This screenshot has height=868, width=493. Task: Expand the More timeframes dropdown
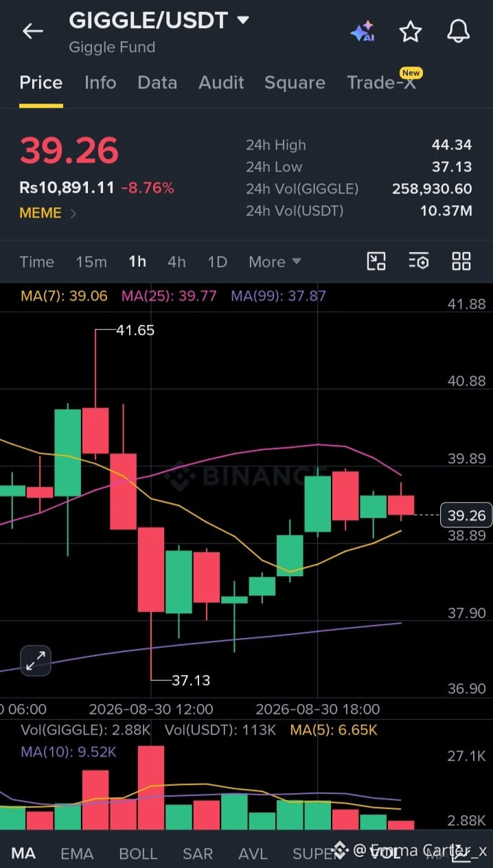pos(275,262)
